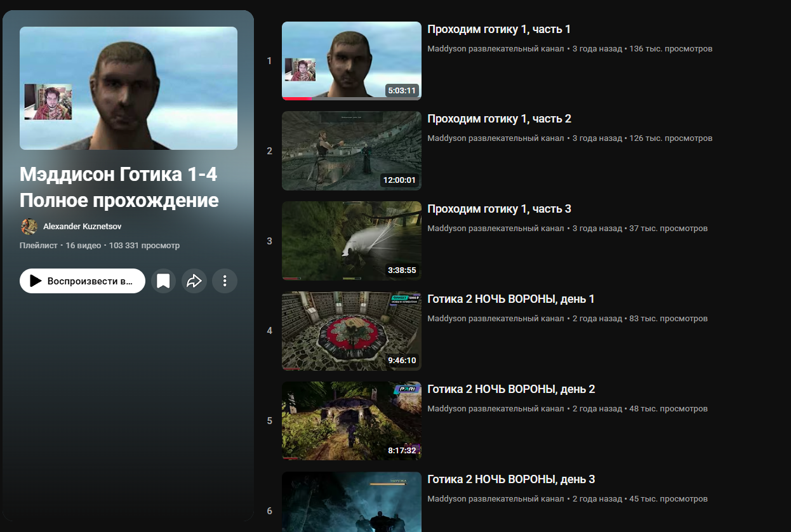Open thumbnail of 'Готика 2 НОЧЬ ВОРОНЫ, день 1'

click(352, 331)
